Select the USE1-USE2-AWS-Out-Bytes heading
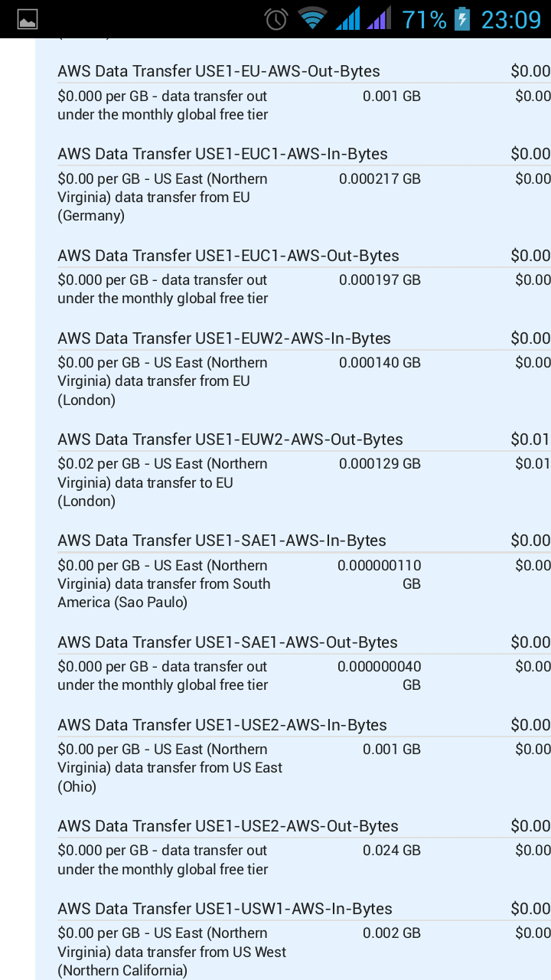Viewport: 551px width, 980px height. 228,826
